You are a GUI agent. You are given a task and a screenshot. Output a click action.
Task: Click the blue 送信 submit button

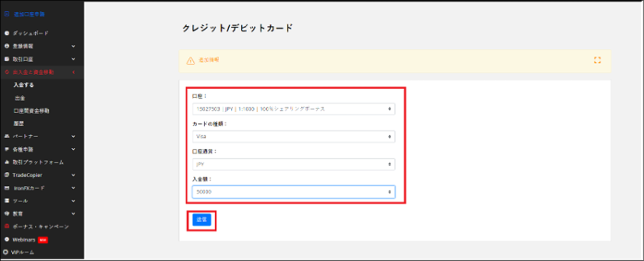(201, 220)
